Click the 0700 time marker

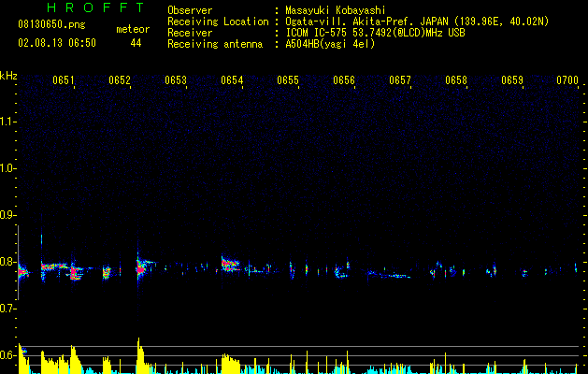click(x=567, y=80)
